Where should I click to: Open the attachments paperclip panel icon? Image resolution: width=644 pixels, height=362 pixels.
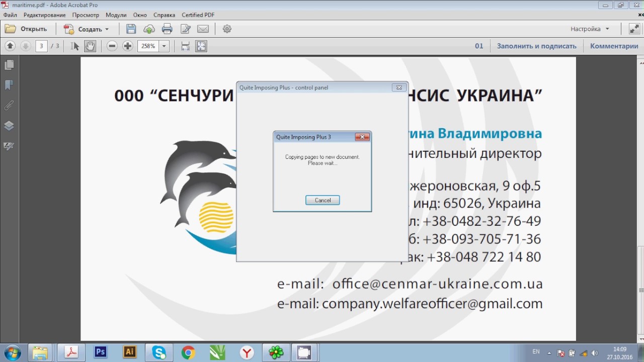click(x=9, y=105)
